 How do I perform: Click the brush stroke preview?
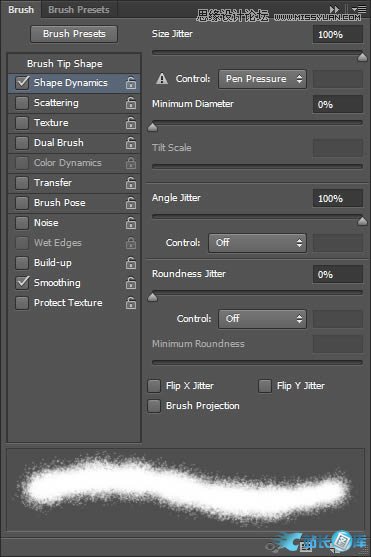185,490
